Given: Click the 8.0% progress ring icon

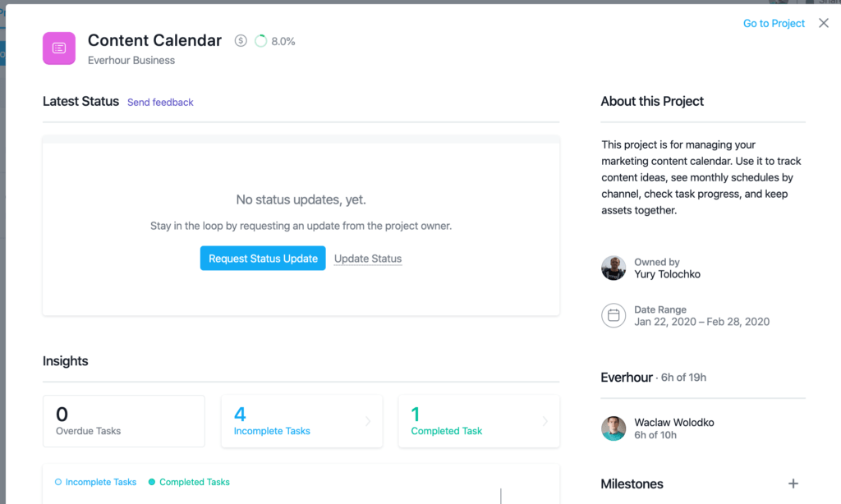Looking at the screenshot, I should click(x=261, y=39).
